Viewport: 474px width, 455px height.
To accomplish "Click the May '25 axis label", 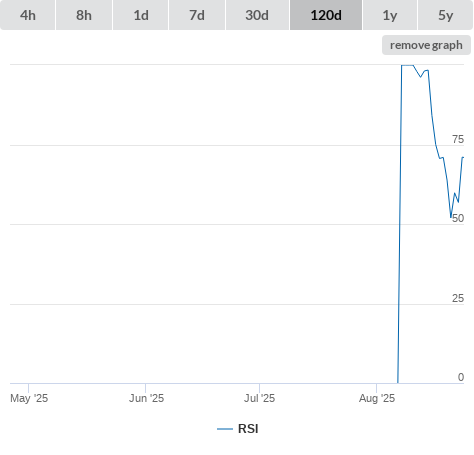I will pos(29,398).
